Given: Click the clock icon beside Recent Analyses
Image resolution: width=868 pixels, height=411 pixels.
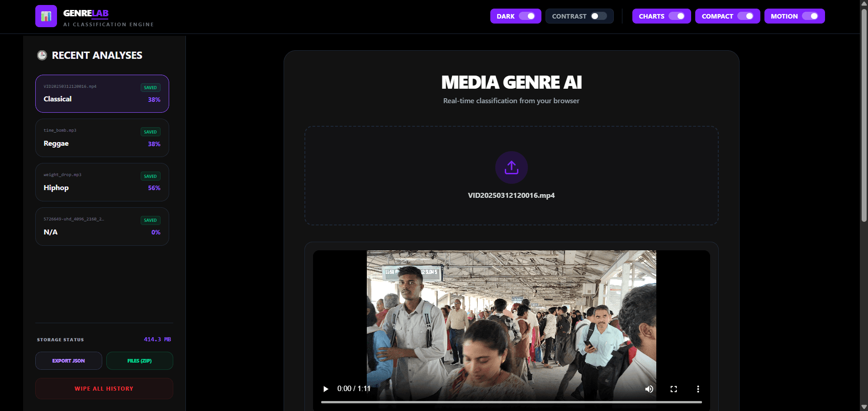Looking at the screenshot, I should (x=42, y=55).
